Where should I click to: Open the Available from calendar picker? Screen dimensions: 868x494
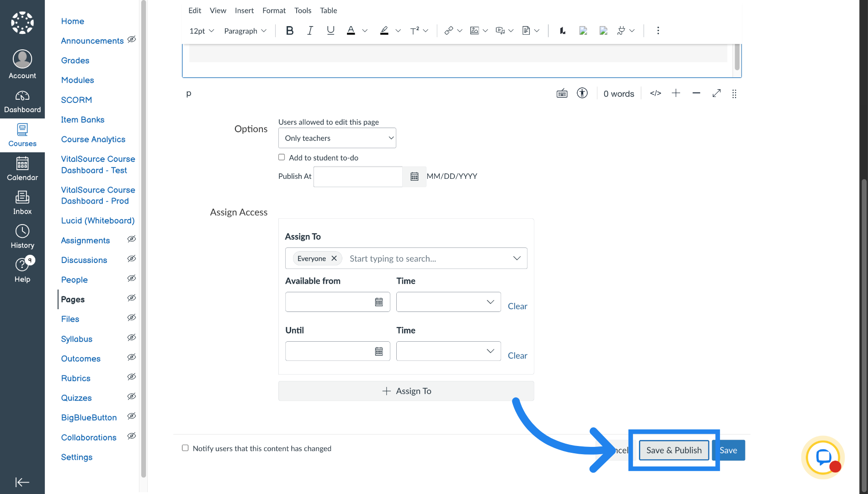click(x=378, y=302)
